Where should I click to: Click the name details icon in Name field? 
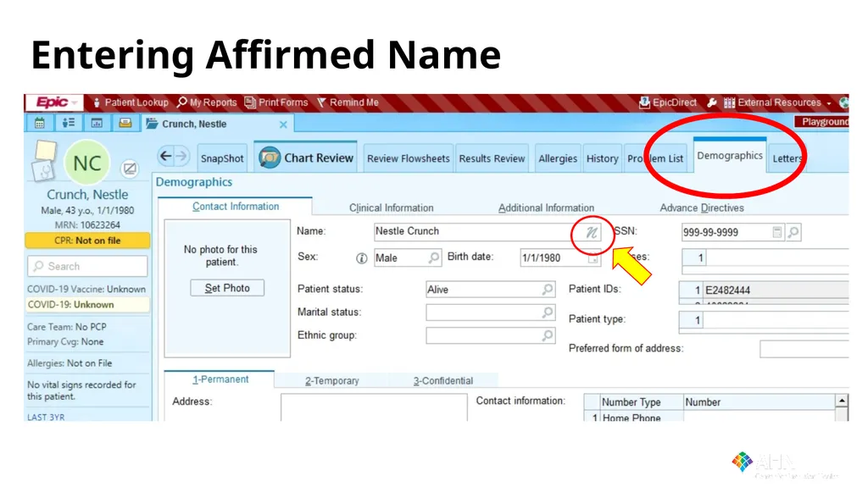[591, 232]
